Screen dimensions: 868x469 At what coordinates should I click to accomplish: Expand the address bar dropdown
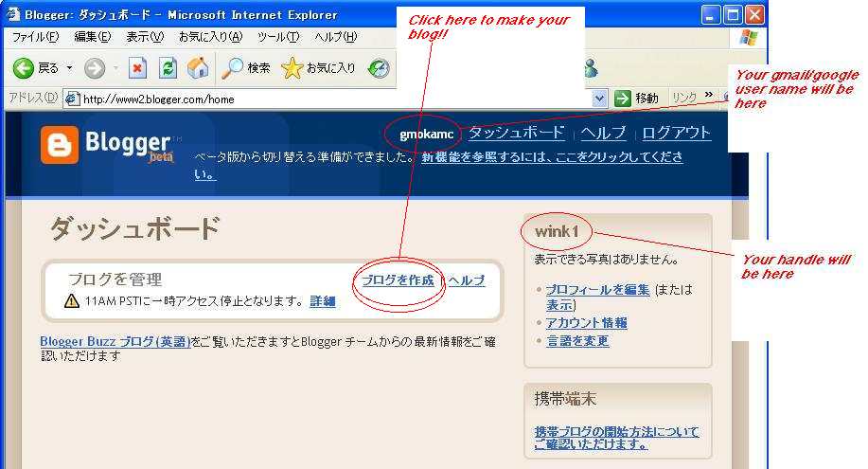(x=599, y=99)
